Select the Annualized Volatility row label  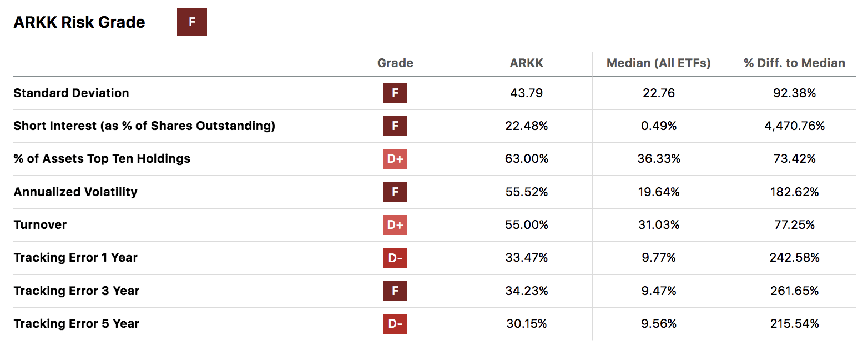click(75, 192)
